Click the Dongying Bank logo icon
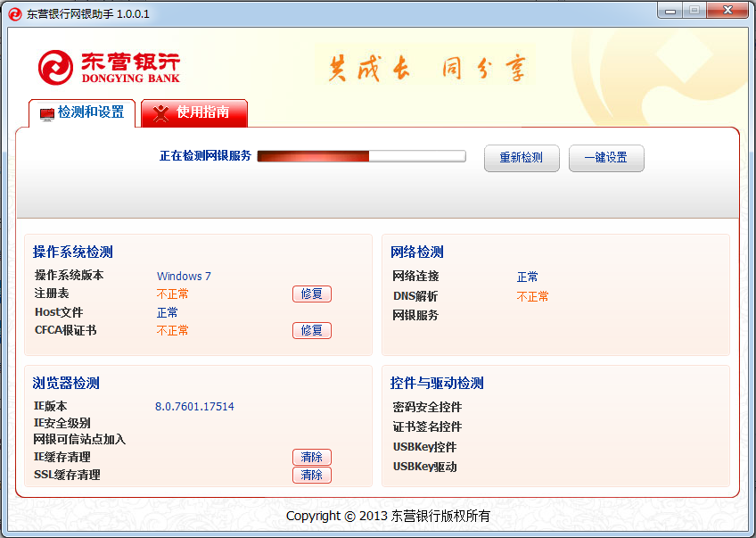 [x=56, y=68]
